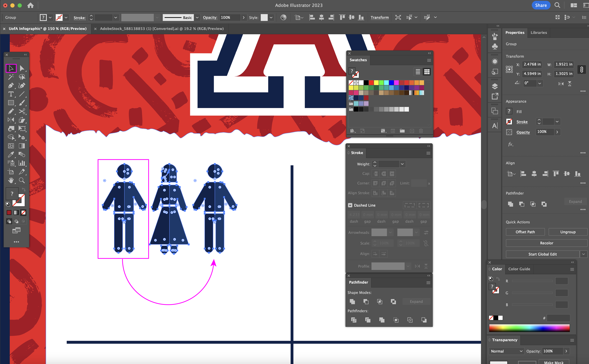This screenshot has height=364, width=589.
Task: Open the AdobeStock_588138853 document tab
Action: 162,29
